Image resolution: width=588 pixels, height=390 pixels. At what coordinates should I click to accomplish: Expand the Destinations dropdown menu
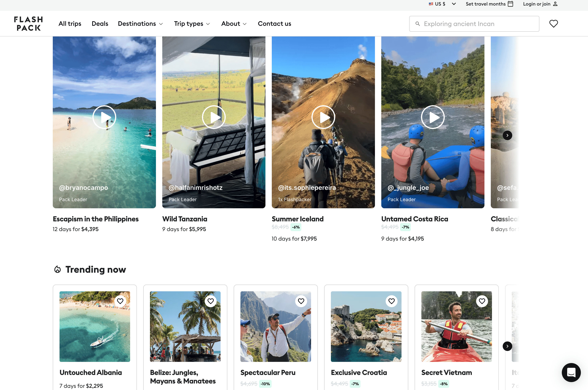point(140,24)
